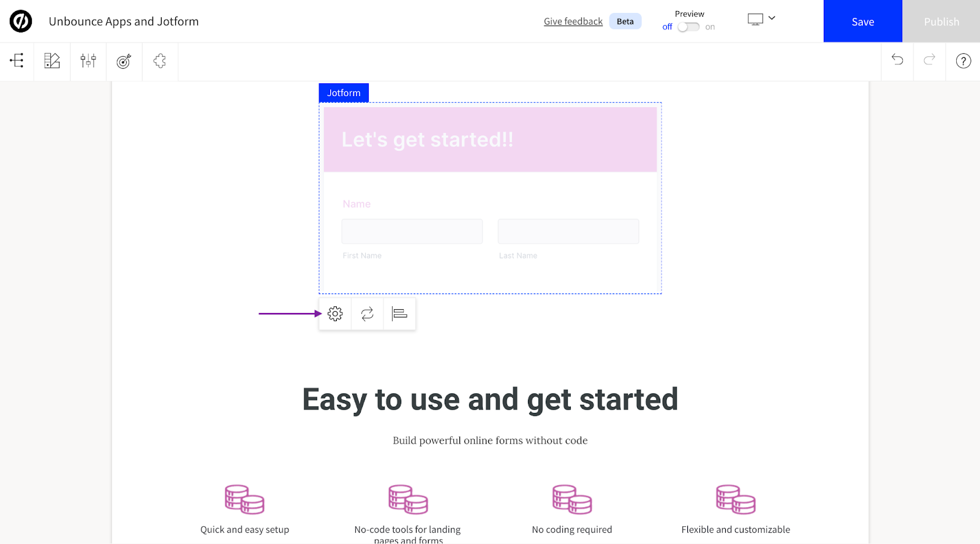Click the Name label in the form
Screen dimensions: 980x544
point(356,204)
